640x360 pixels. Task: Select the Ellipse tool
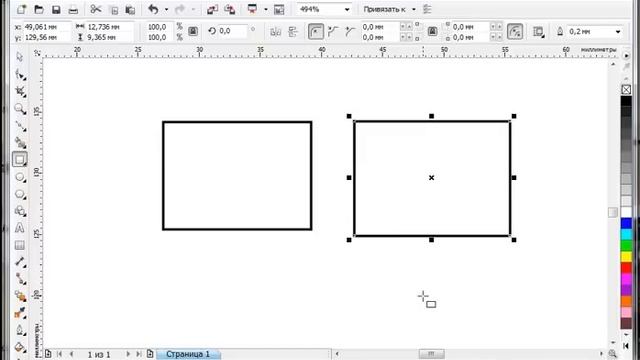[20, 177]
